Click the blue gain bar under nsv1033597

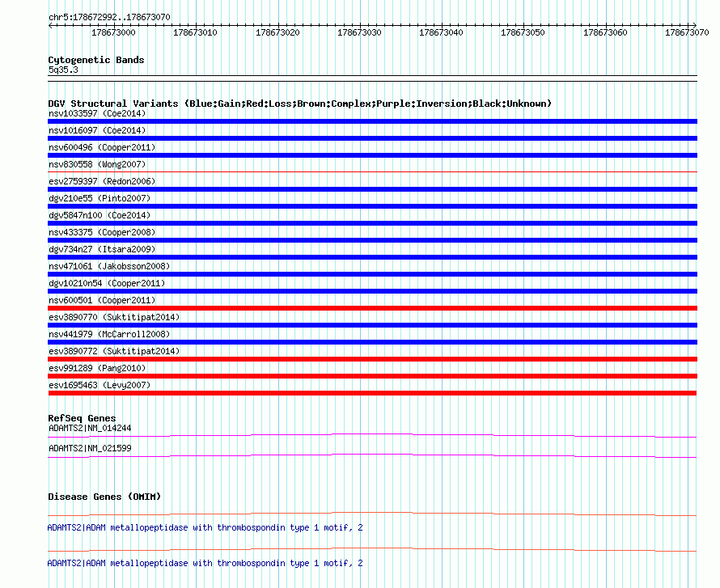coord(372,121)
